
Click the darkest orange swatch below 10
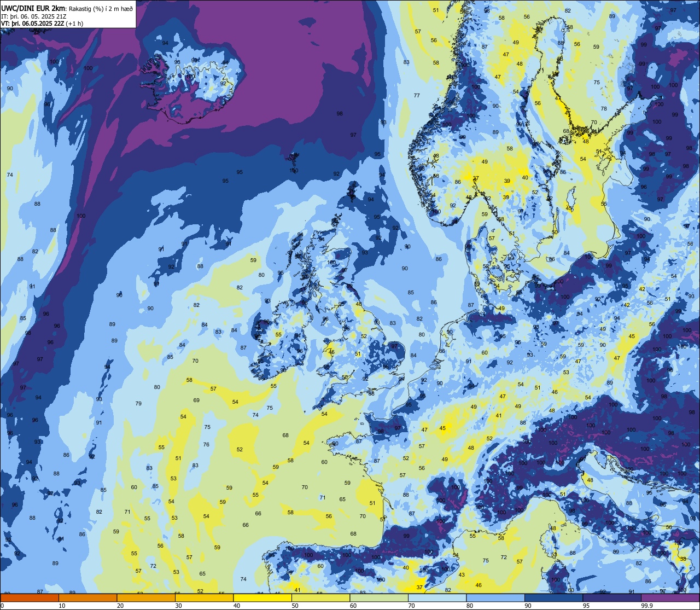(29, 597)
